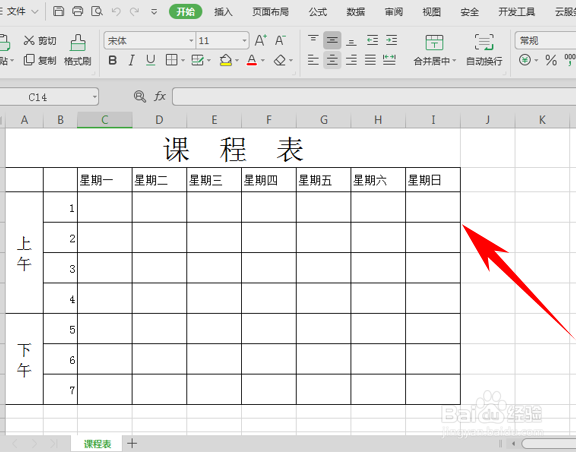Click increase indent icon

[392, 40]
